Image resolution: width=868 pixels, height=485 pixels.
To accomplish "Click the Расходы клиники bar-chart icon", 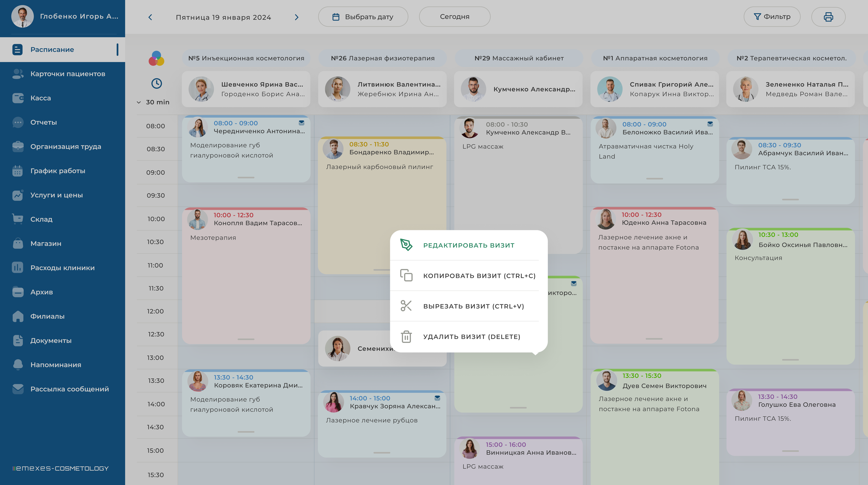I will click(x=17, y=268).
